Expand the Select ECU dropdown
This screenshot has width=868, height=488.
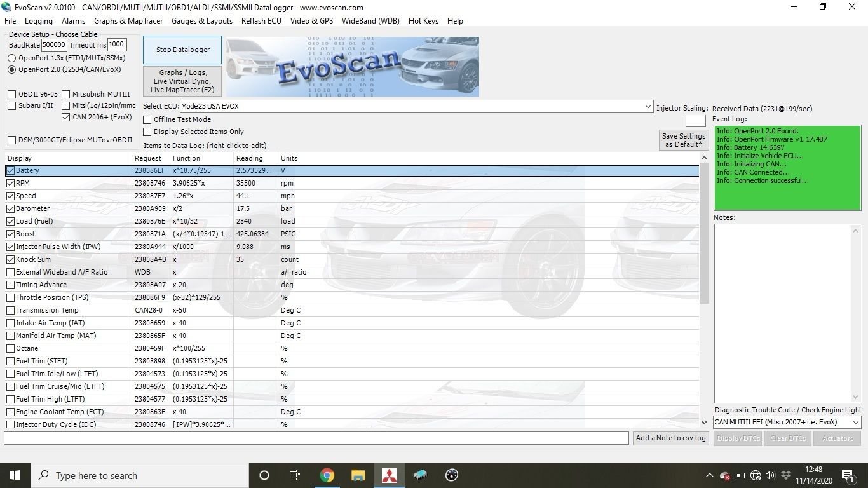(x=648, y=106)
